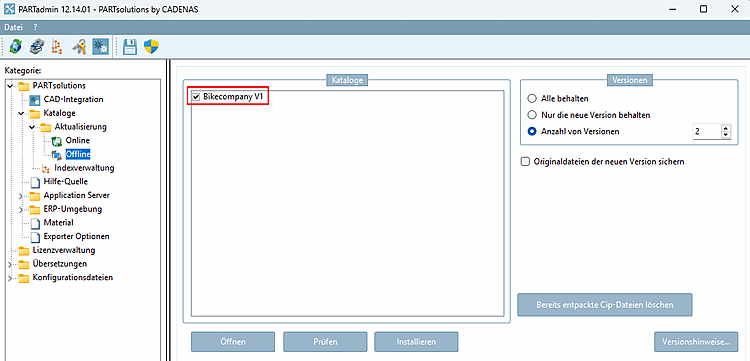The height and width of the screenshot is (361, 750).
Task: Click the Aktualisierung folder icon
Action: 45,127
